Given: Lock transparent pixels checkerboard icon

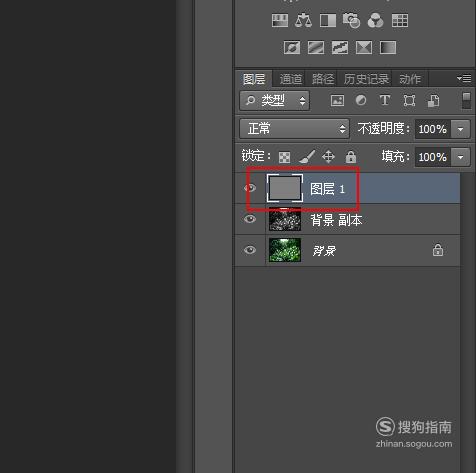Looking at the screenshot, I should pos(284,157).
